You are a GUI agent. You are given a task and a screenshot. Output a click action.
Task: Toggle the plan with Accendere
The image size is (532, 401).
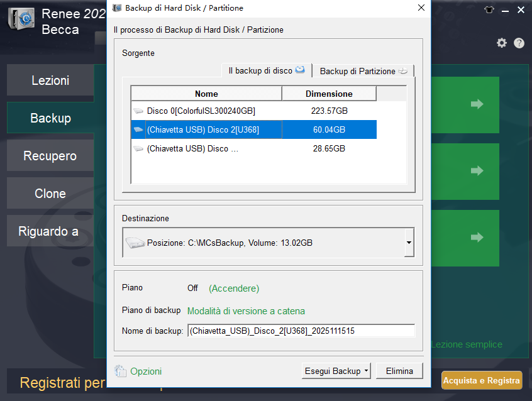point(234,288)
